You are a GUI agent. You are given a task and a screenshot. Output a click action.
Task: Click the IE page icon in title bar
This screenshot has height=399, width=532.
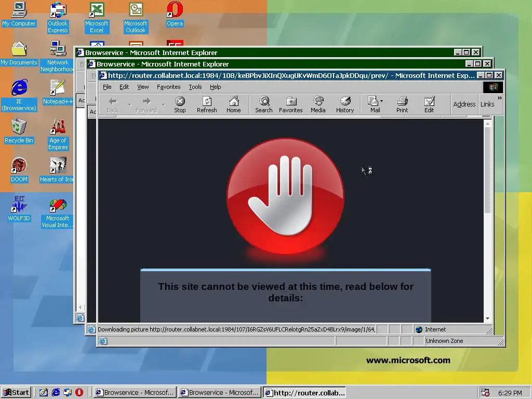pos(103,75)
